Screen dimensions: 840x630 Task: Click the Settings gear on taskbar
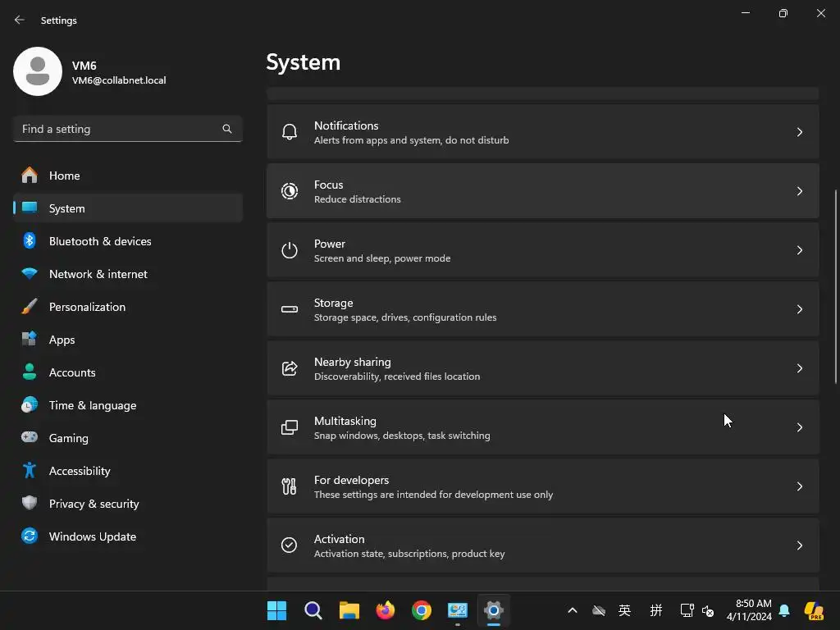493,610
